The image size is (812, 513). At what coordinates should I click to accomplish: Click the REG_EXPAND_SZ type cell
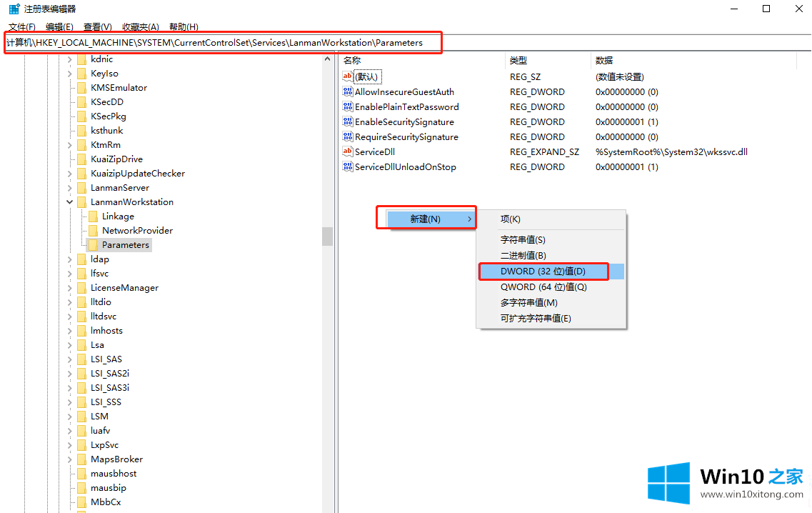pyautogui.click(x=544, y=151)
